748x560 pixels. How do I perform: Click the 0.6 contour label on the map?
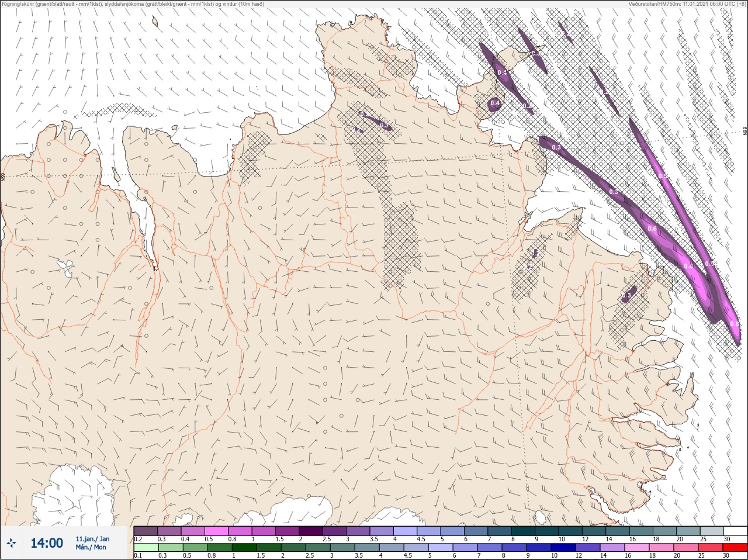pyautogui.click(x=652, y=229)
